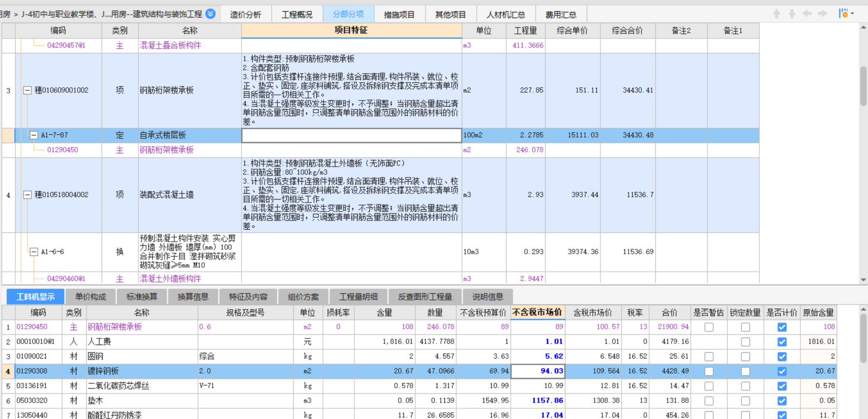Viewport: 868px width, 419px height.
Task: Collapse item 010609001002 钢筋桁架楼承板
Action: tap(27, 90)
